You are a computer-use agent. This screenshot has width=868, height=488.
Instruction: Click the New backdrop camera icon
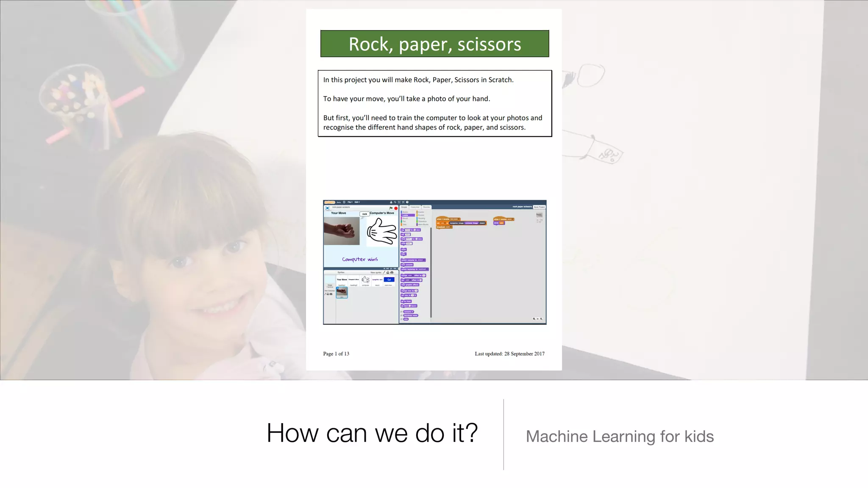click(x=331, y=294)
